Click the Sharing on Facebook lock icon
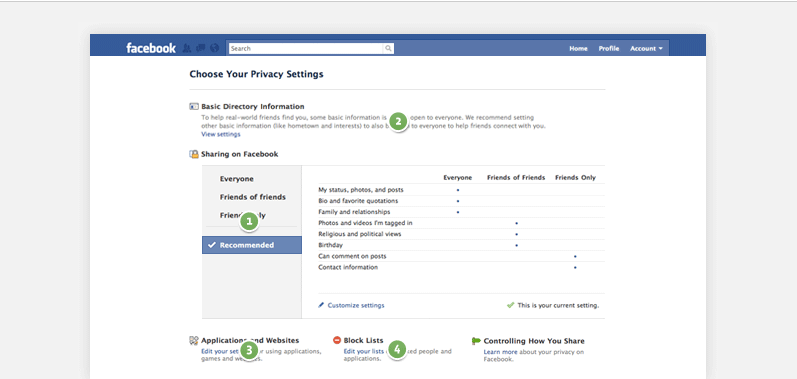Screen dimensions: 797x379 tap(194, 154)
